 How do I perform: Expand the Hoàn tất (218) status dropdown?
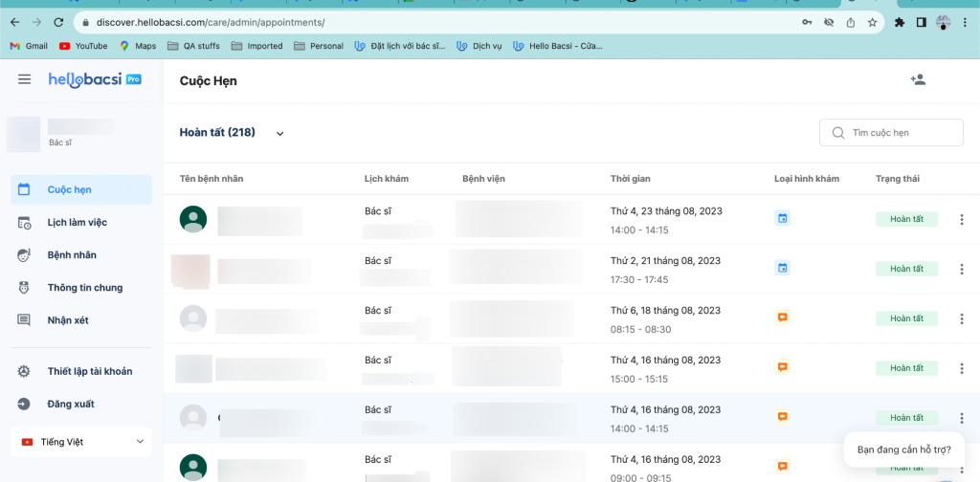pyautogui.click(x=279, y=134)
